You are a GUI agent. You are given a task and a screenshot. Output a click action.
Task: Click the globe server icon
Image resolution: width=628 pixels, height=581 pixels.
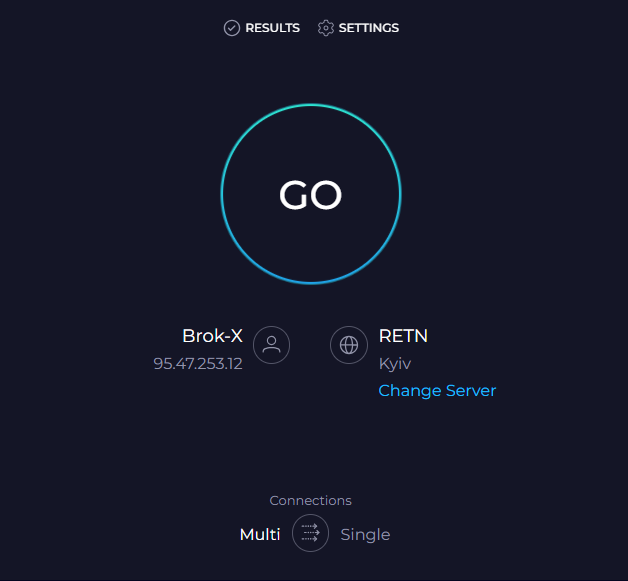[x=349, y=345]
